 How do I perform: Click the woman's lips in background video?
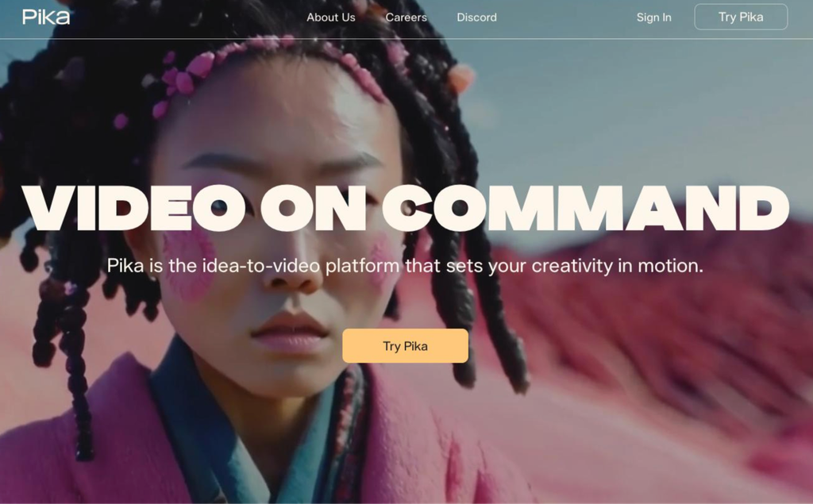coord(290,332)
